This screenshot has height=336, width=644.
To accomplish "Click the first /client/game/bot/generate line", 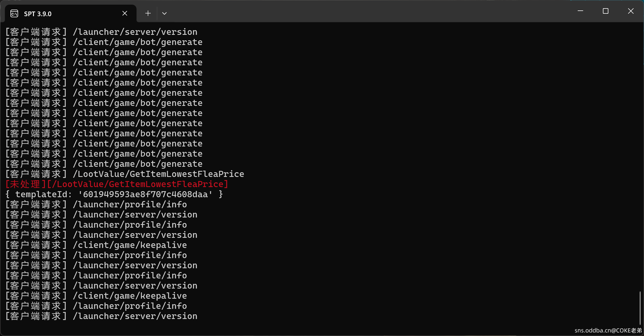I will (x=104, y=42).
